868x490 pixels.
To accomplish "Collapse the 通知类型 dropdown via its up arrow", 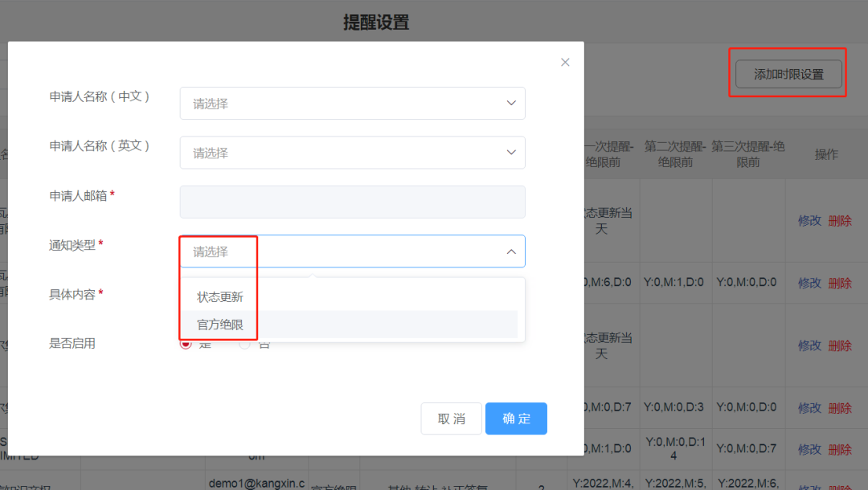I will coord(510,251).
